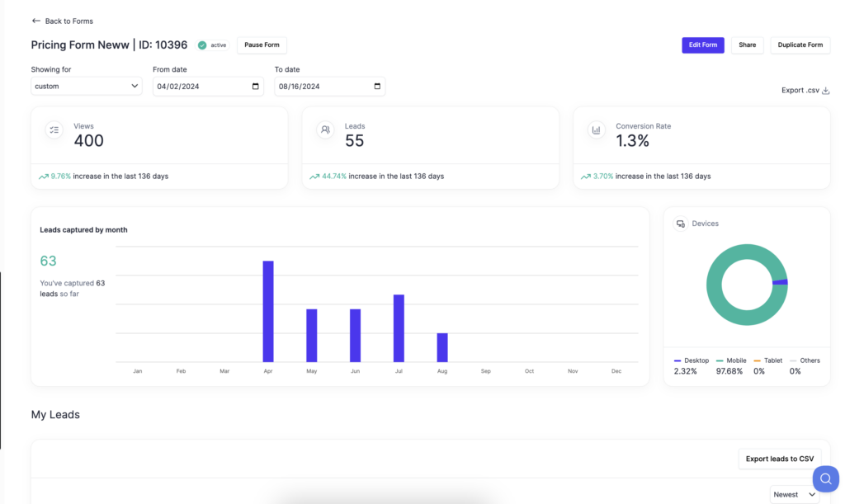Click the Share button

[747, 45]
